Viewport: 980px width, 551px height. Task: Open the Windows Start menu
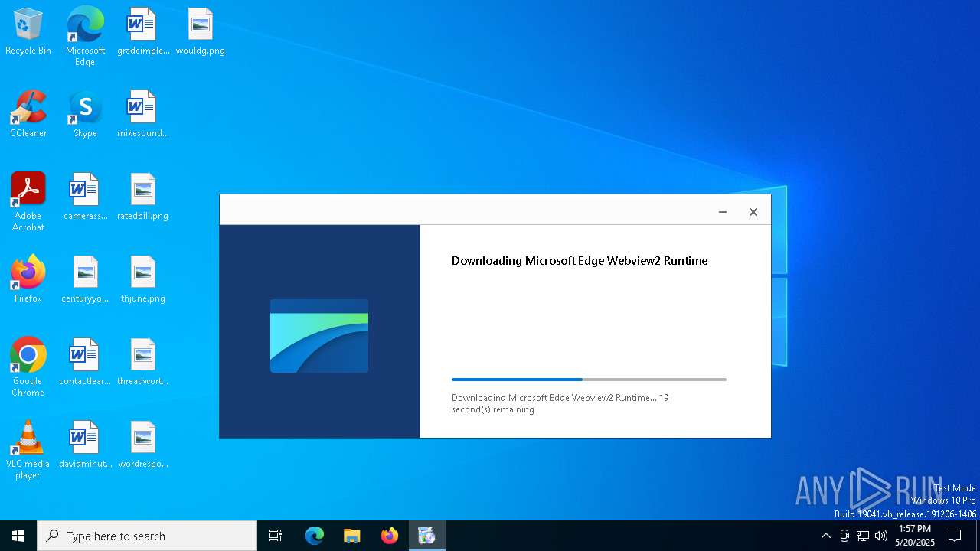(x=18, y=536)
